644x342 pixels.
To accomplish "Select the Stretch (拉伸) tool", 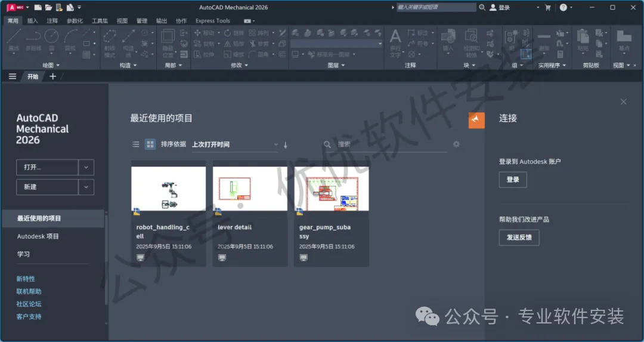I will coord(204,54).
